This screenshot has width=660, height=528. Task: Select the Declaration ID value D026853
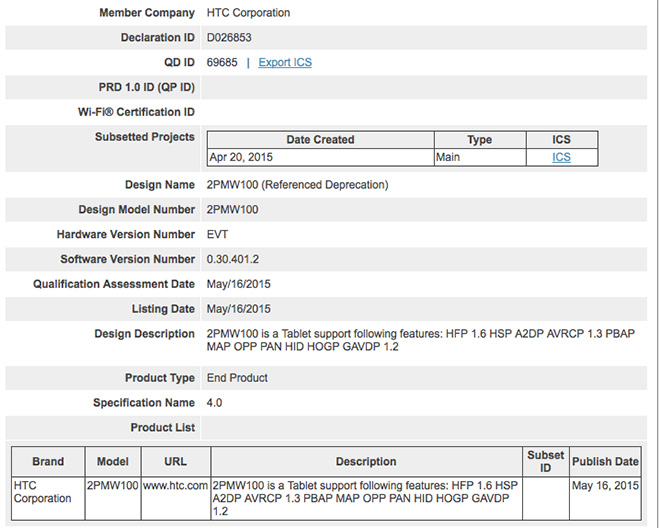pos(229,37)
